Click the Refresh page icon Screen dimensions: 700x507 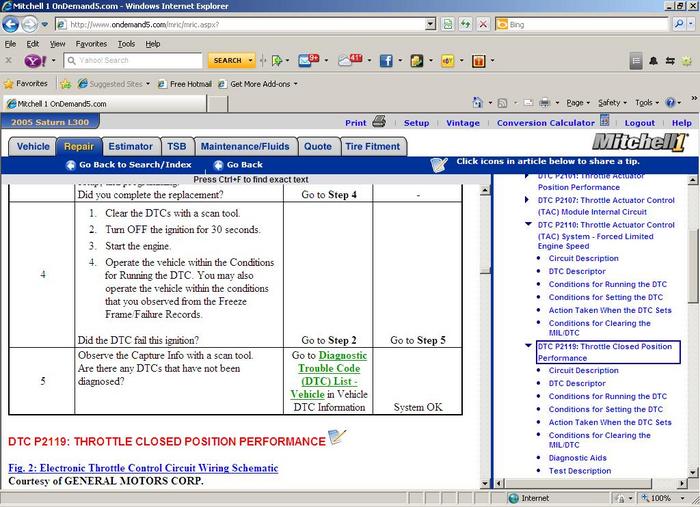465,24
